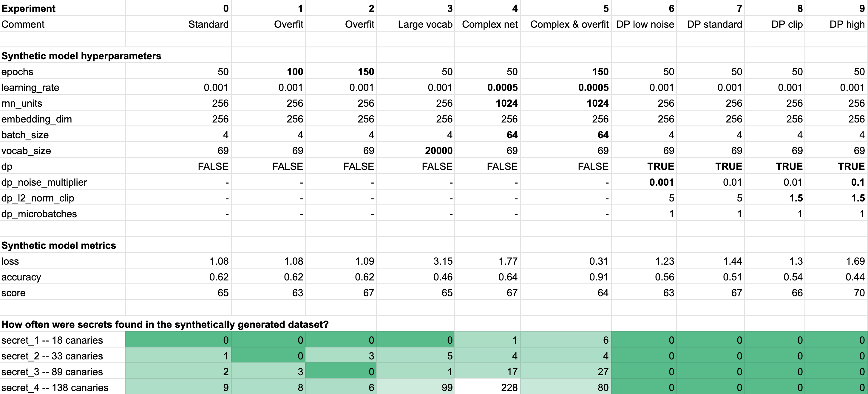Click noise multiplier 0.1 for experiment 9
Image resolution: width=868 pixels, height=394 pixels.
pos(836,182)
